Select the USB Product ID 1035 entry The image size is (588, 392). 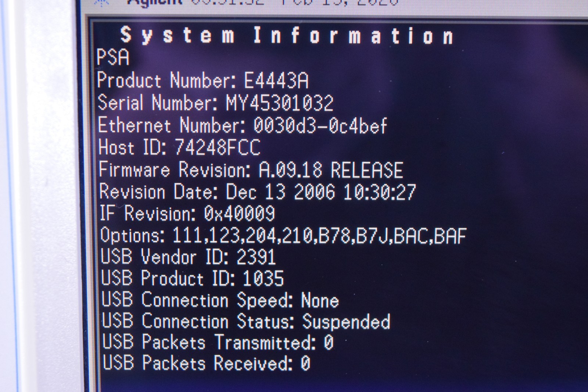coord(192,278)
